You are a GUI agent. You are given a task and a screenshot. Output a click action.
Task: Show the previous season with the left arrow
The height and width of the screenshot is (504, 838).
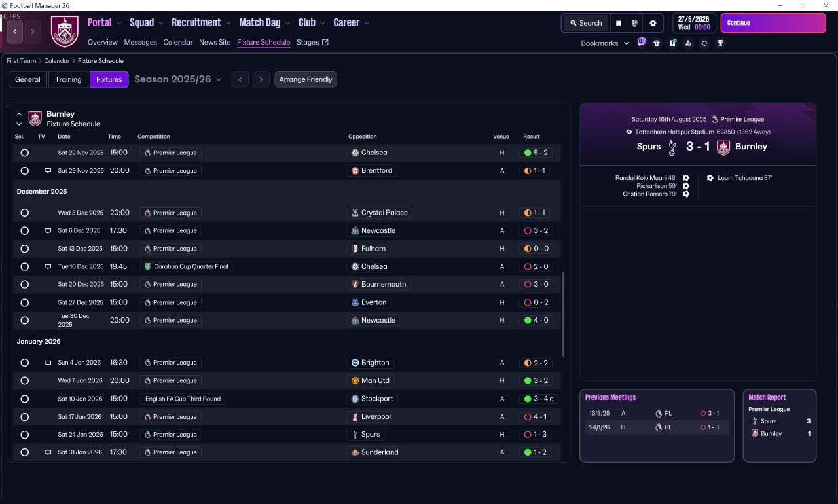pos(240,79)
